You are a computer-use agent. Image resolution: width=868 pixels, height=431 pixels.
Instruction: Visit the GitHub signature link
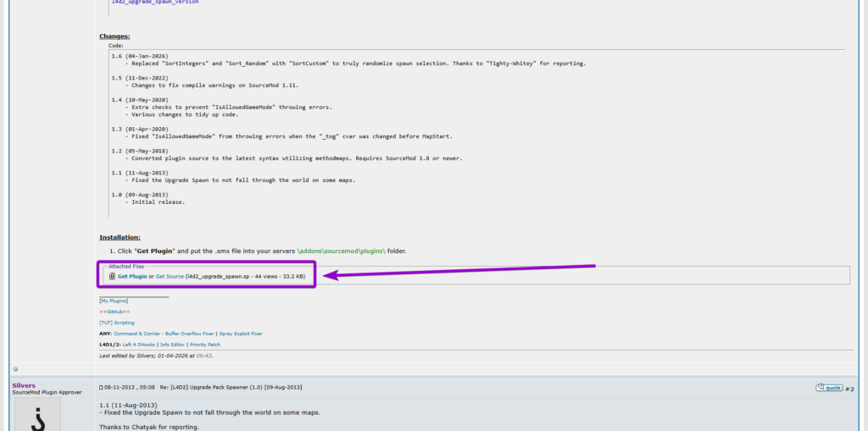point(114,312)
